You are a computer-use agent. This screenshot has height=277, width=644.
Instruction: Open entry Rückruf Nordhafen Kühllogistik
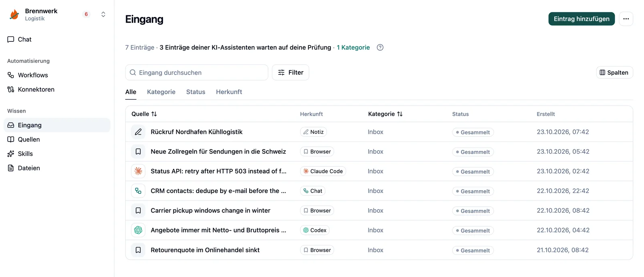point(196,132)
